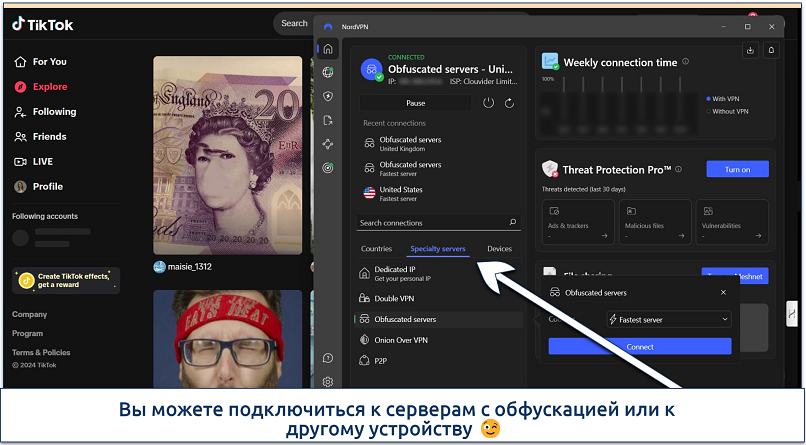Click the power disconnect icon beside Pause

pyautogui.click(x=488, y=103)
